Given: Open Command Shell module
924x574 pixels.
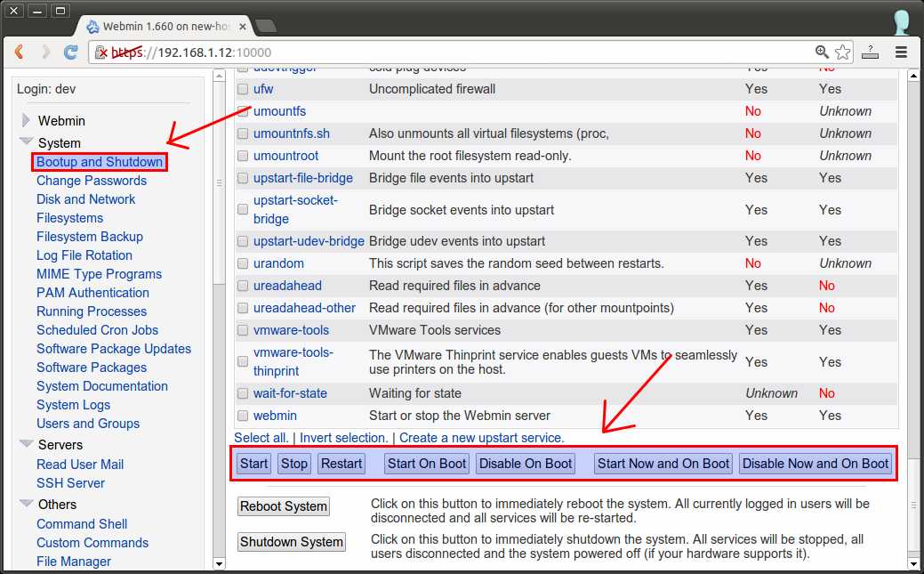Looking at the screenshot, I should click(x=82, y=524).
